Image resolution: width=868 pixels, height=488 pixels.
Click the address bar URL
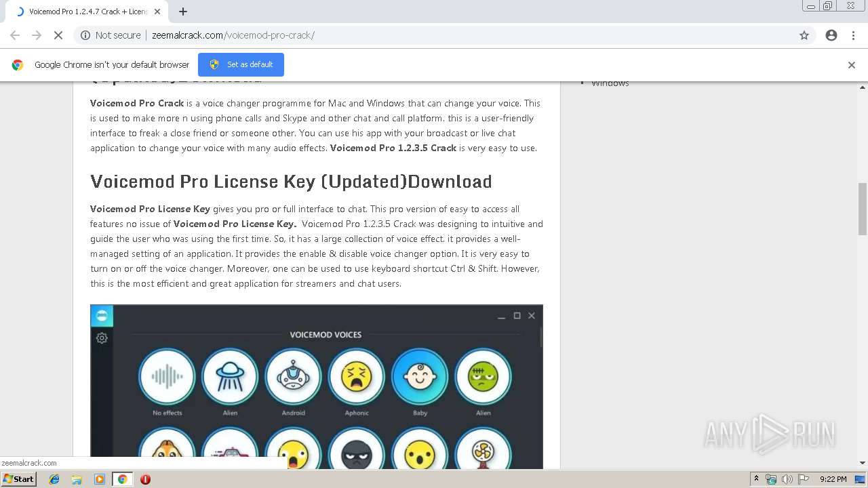233,35
